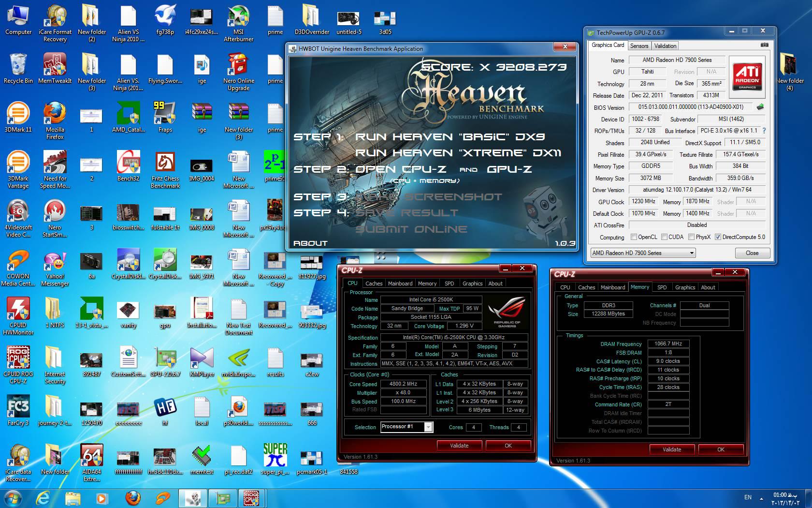Open the FarCry 3 desktop shortcut

tap(18, 410)
